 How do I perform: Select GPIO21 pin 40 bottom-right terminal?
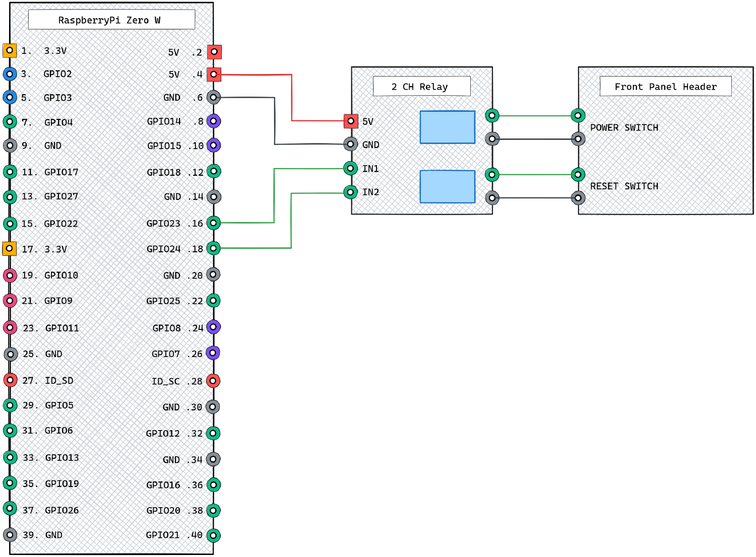click(x=213, y=535)
